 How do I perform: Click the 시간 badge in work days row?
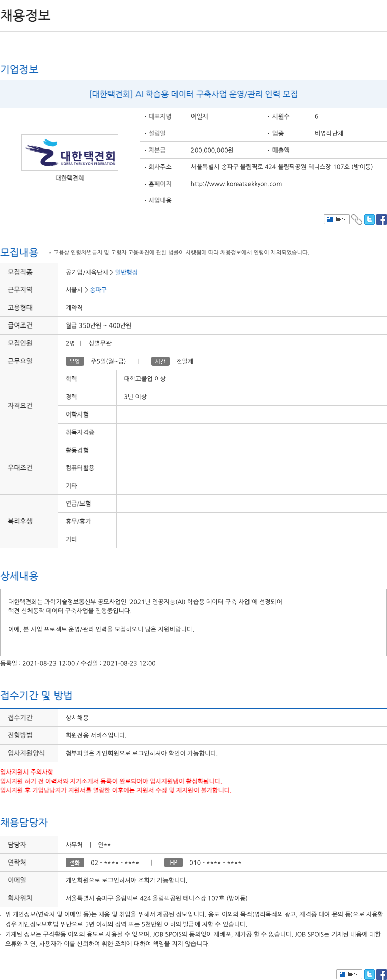[160, 361]
